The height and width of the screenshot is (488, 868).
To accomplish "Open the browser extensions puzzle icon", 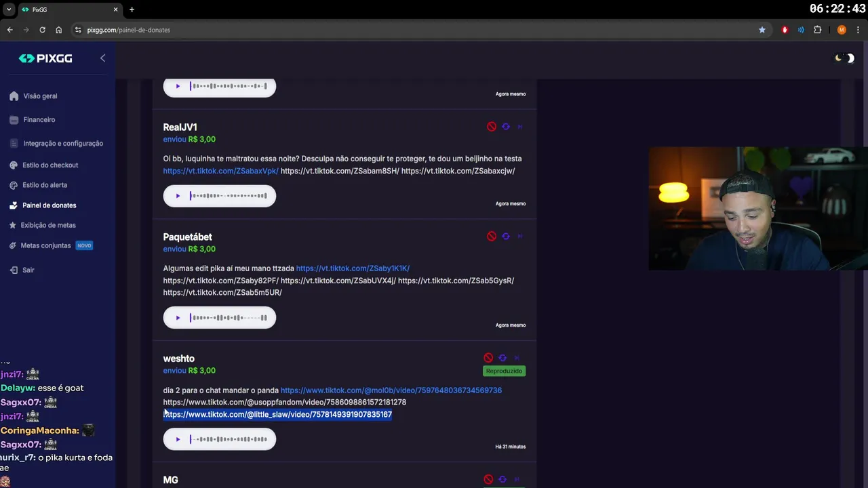I will pos(817,30).
